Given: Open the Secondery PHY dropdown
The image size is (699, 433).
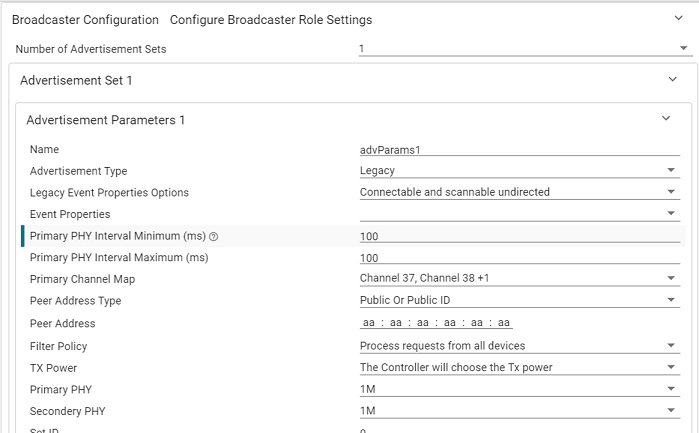Looking at the screenshot, I should 518,411.
